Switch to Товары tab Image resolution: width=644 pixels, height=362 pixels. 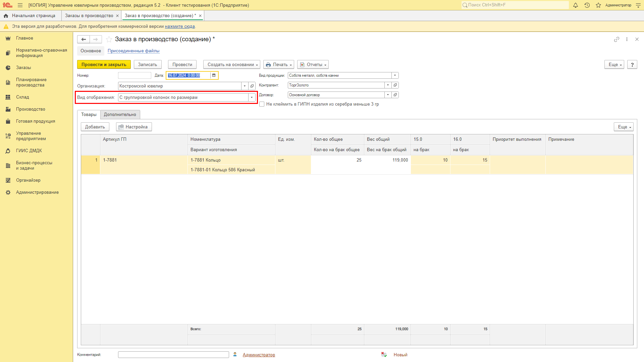[x=89, y=115]
